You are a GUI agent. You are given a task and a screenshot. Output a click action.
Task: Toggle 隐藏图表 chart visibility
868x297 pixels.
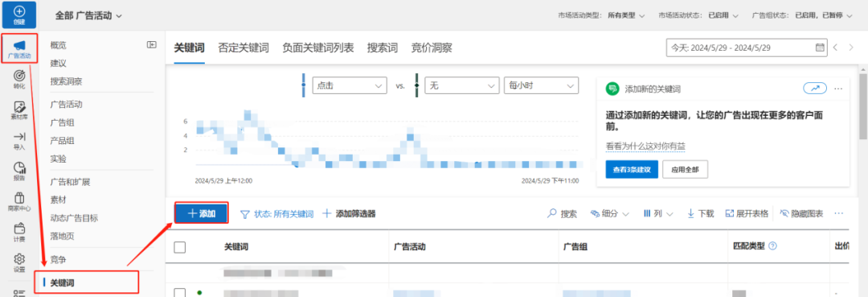click(801, 213)
